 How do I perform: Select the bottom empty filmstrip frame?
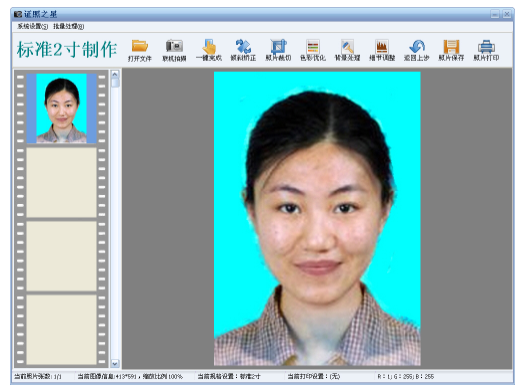point(61,330)
